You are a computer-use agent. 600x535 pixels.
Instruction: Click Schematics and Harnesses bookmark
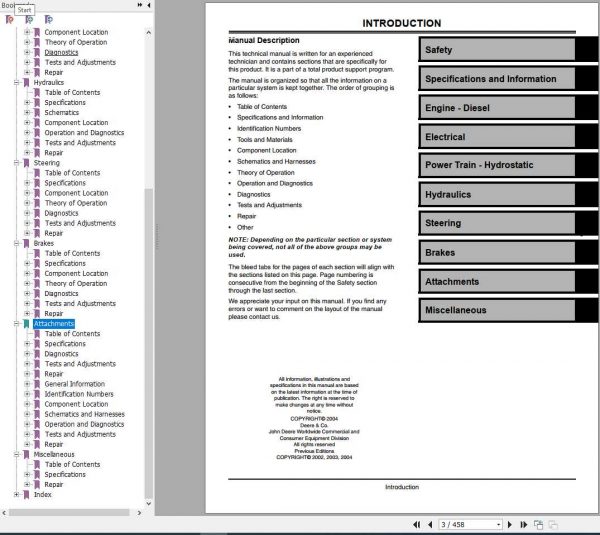pos(85,414)
